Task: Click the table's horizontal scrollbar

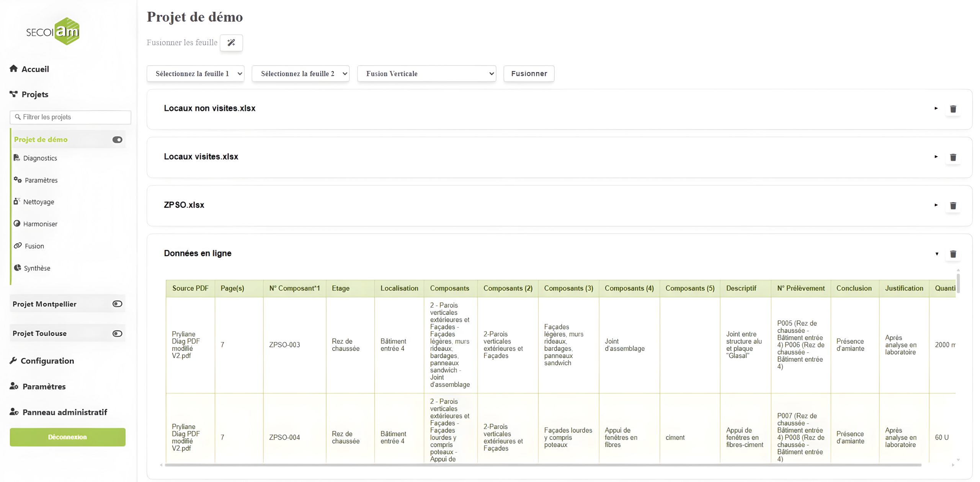Action: click(542, 465)
